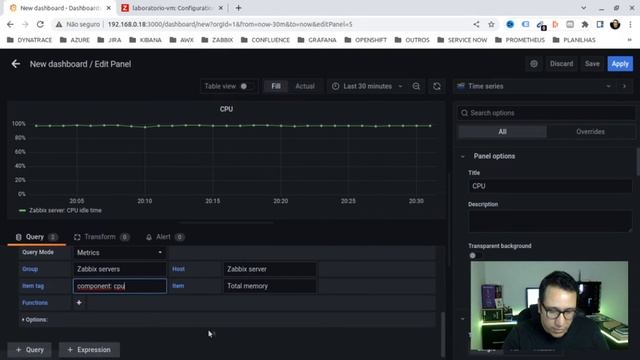Image resolution: width=640 pixels, height=360 pixels.
Task: Open the DYNATRACE bookmarks folder
Action: pos(29,40)
